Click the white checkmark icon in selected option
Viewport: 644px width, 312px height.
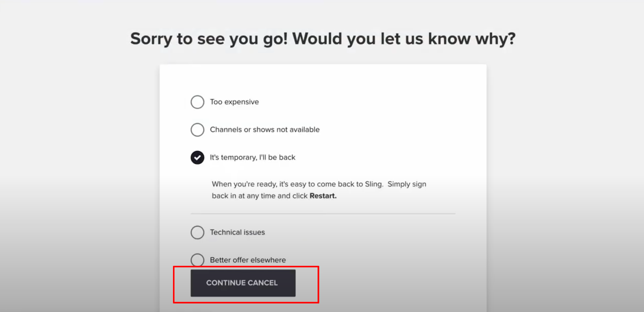tap(197, 158)
